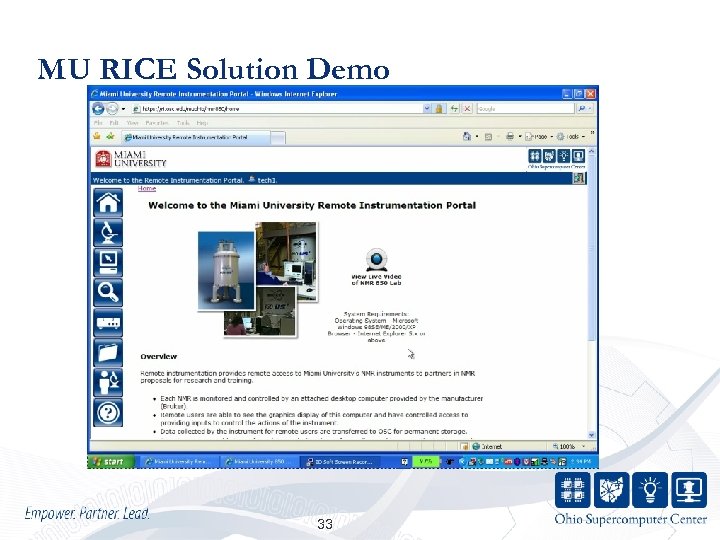720x540 pixels.
Task: Open the Edit menu
Action: (x=114, y=123)
